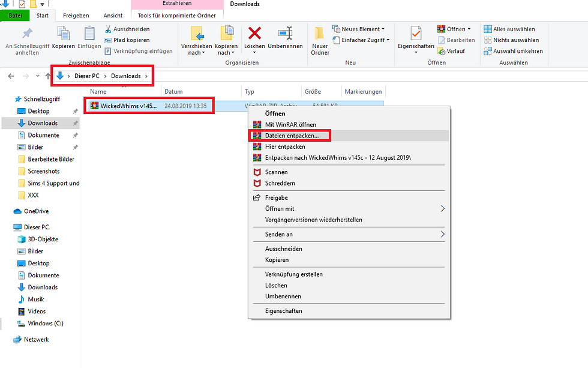Choose Hier entpacken in context menu

pyautogui.click(x=285, y=146)
